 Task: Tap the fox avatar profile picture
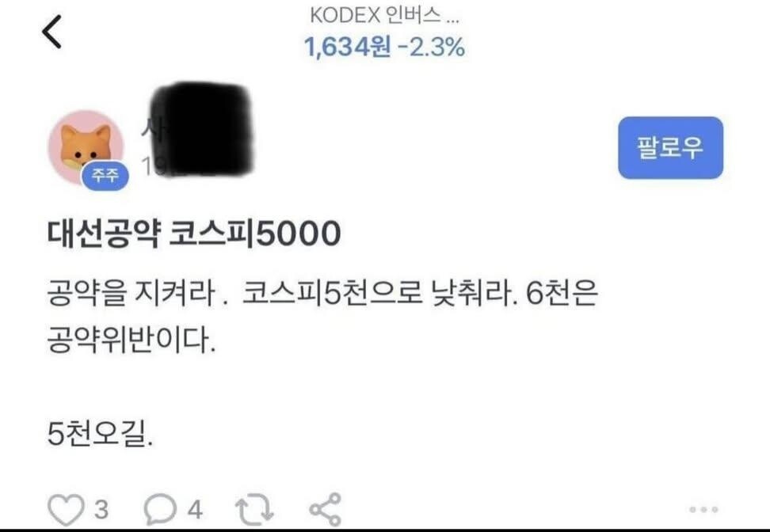86,147
